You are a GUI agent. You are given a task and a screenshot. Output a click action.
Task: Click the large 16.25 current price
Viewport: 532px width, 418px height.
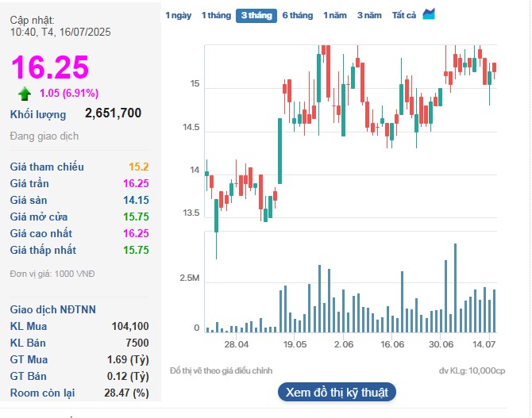point(49,67)
